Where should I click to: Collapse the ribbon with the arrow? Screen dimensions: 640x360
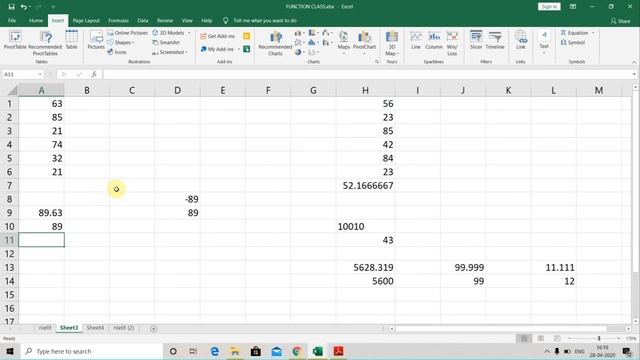(634, 62)
